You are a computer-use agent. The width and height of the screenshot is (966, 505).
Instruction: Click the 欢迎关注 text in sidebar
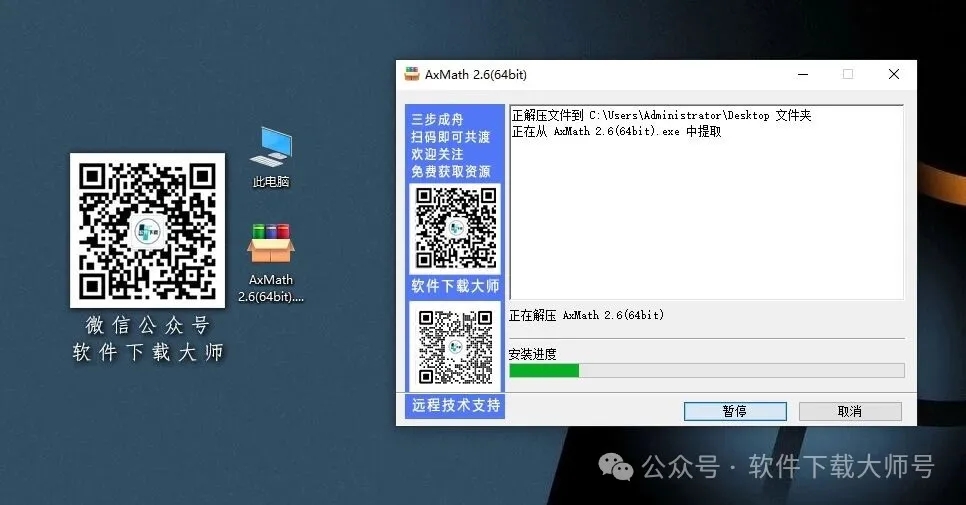(437, 154)
